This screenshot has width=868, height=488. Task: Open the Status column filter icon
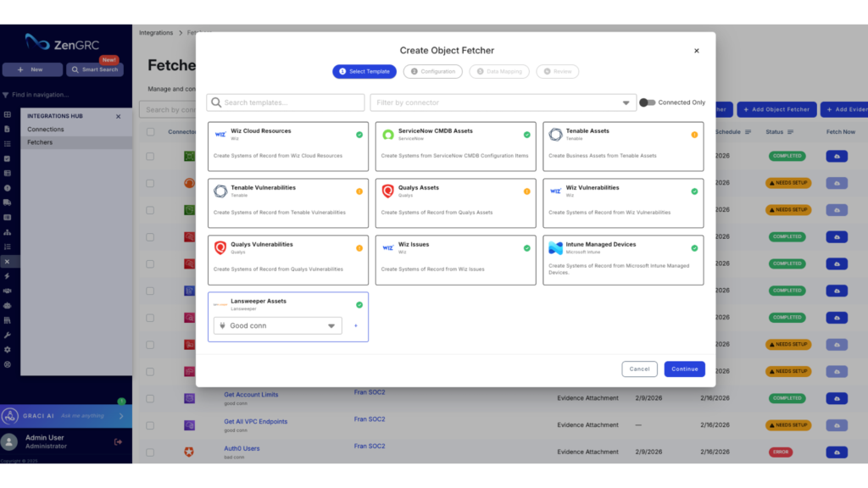coord(790,131)
